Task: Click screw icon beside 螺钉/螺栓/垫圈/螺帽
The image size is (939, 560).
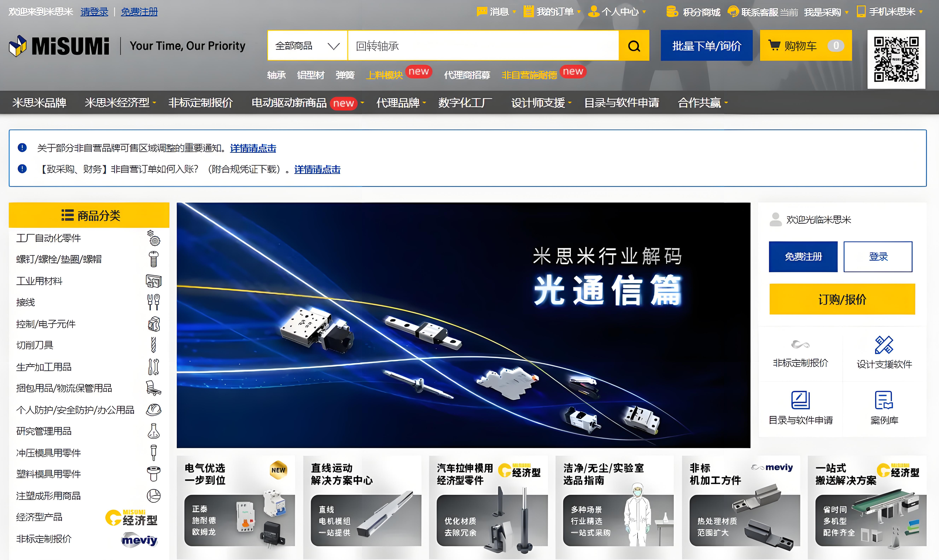Action: tap(154, 259)
